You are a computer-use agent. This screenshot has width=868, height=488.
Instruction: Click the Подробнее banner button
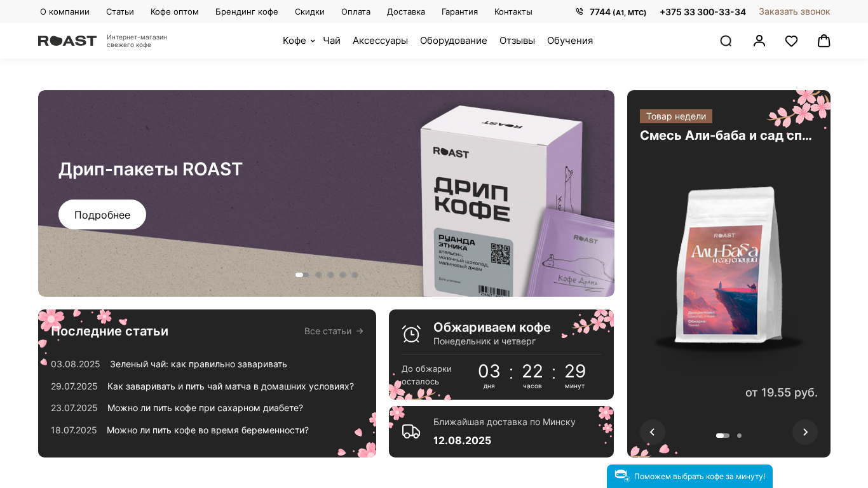click(x=102, y=215)
